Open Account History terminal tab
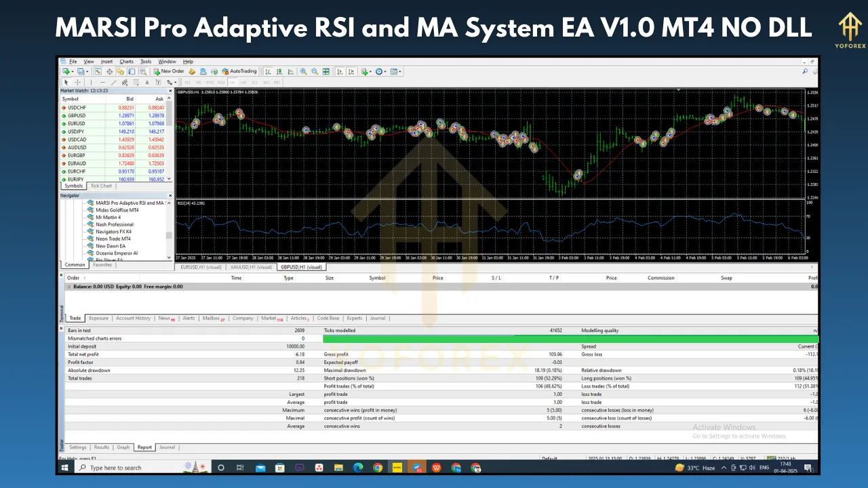The width and height of the screenshot is (868, 488). point(133,318)
